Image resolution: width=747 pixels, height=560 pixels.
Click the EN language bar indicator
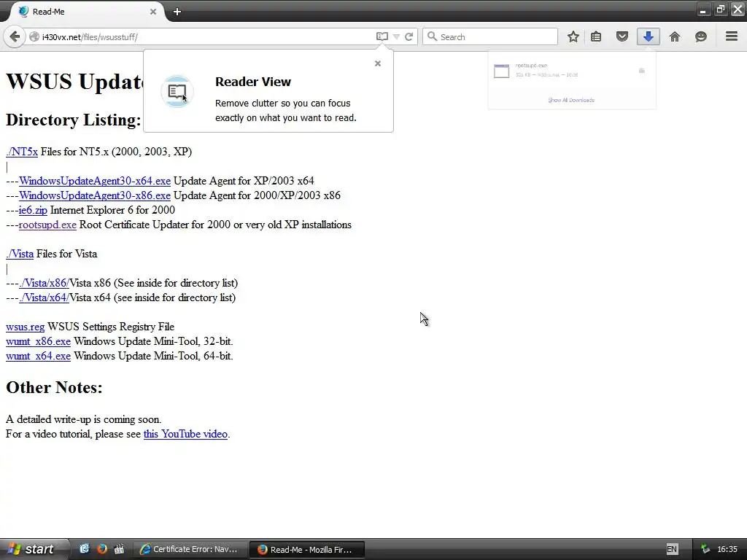point(672,549)
